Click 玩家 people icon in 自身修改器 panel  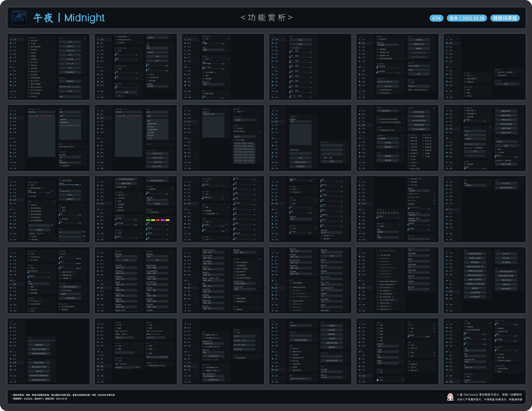click(x=11, y=47)
